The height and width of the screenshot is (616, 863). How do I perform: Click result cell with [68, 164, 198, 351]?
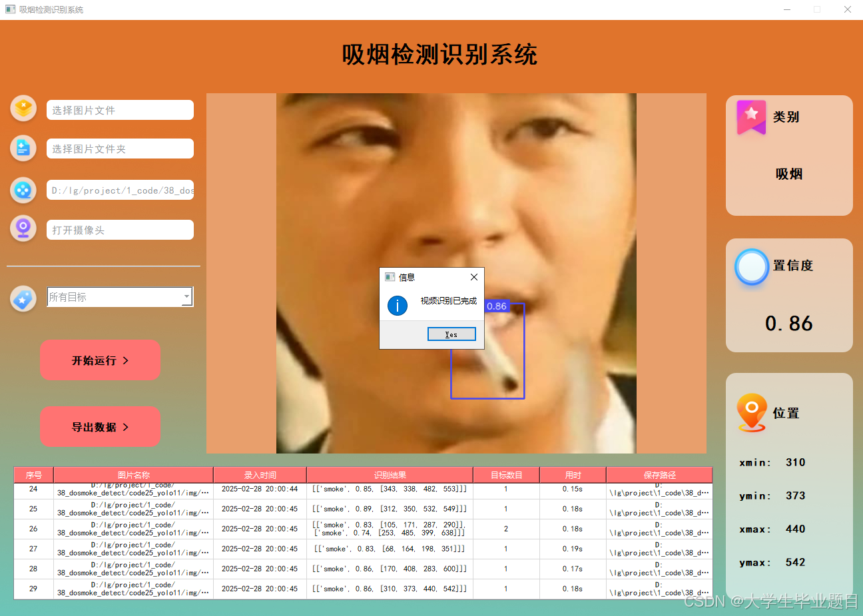390,549
